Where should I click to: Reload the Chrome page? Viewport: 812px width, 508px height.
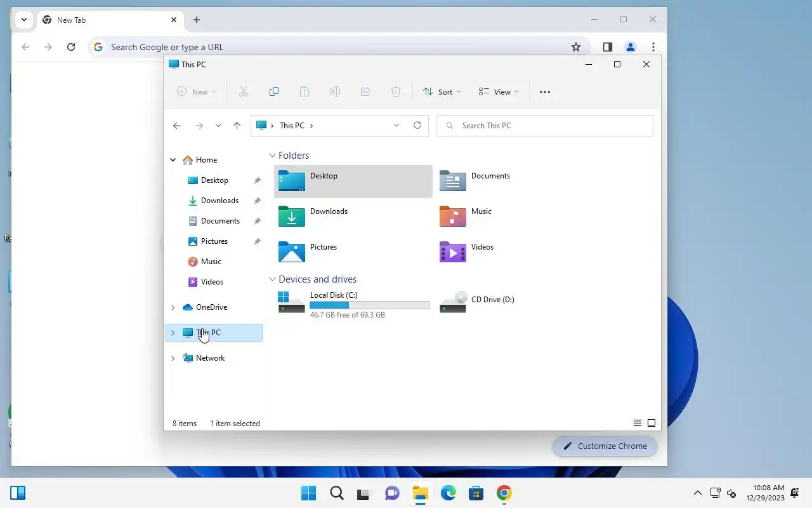tap(71, 47)
